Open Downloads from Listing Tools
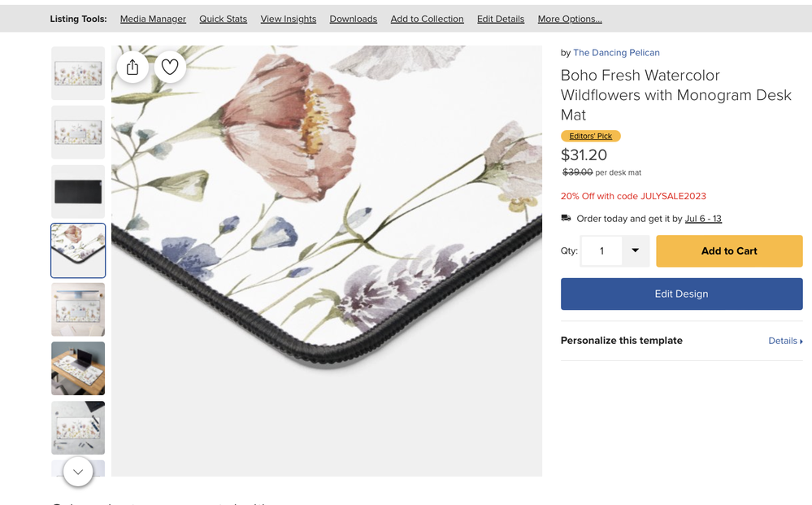 click(x=353, y=19)
